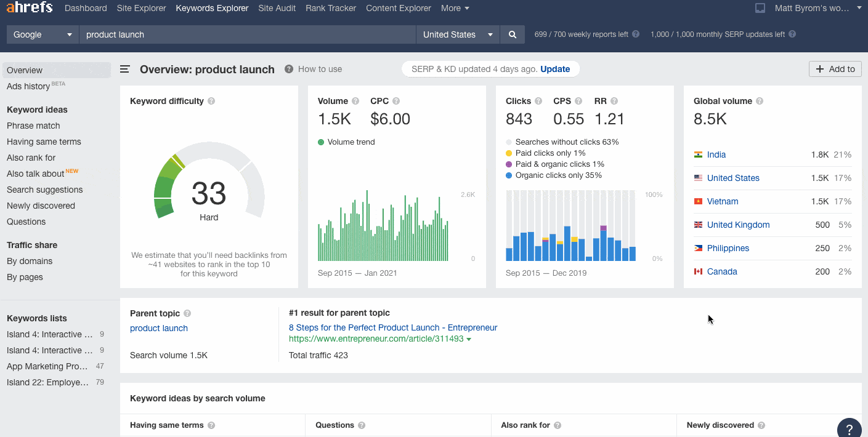Screen dimensions: 868x437
Task: Open Questions in the sidebar
Action: click(x=26, y=222)
